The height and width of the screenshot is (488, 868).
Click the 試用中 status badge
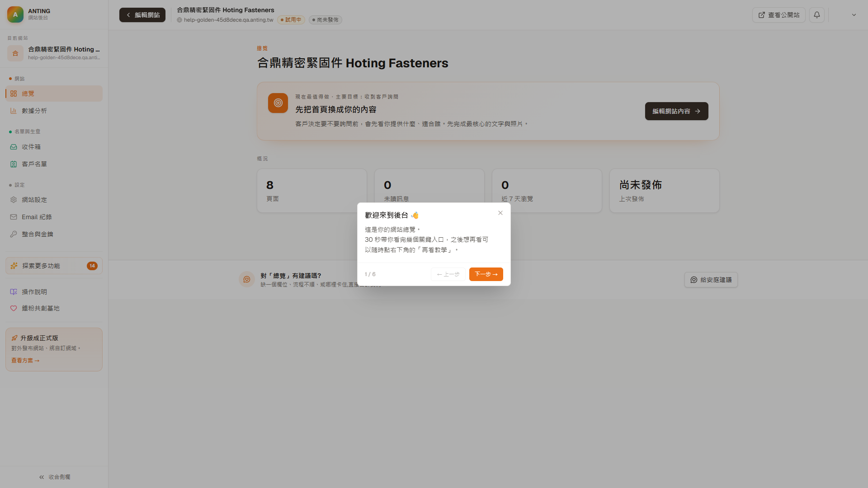click(291, 20)
